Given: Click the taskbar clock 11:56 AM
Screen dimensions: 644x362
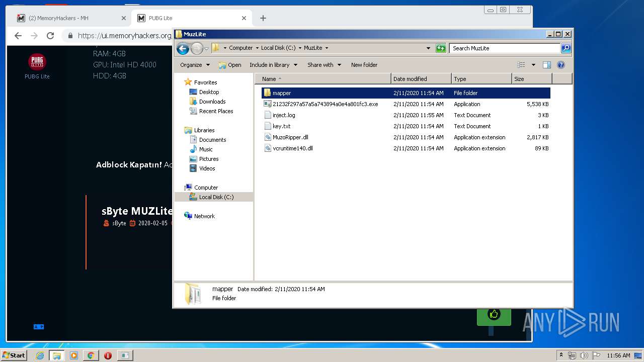Looking at the screenshot, I should 618,355.
